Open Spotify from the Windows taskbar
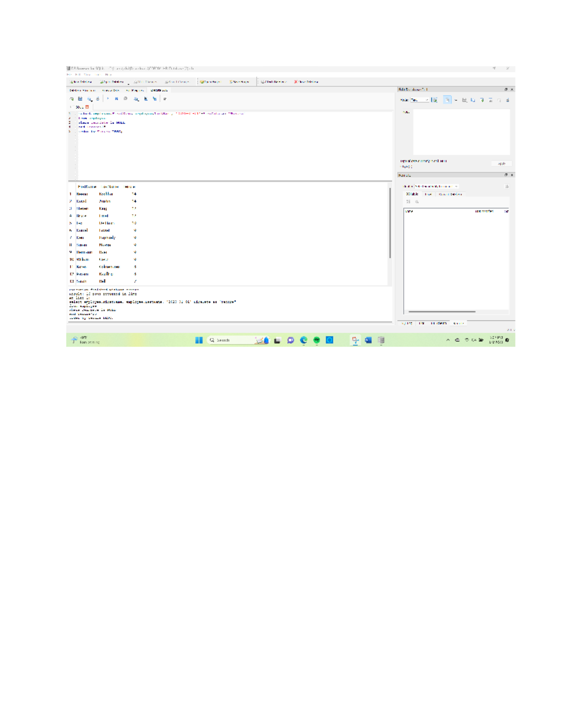563x728 pixels. [x=317, y=340]
